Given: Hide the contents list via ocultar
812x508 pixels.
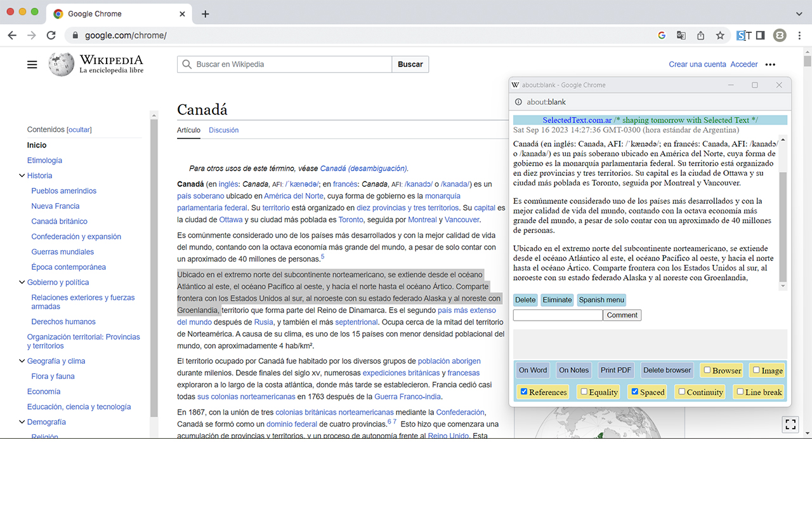Looking at the screenshot, I should click(79, 130).
